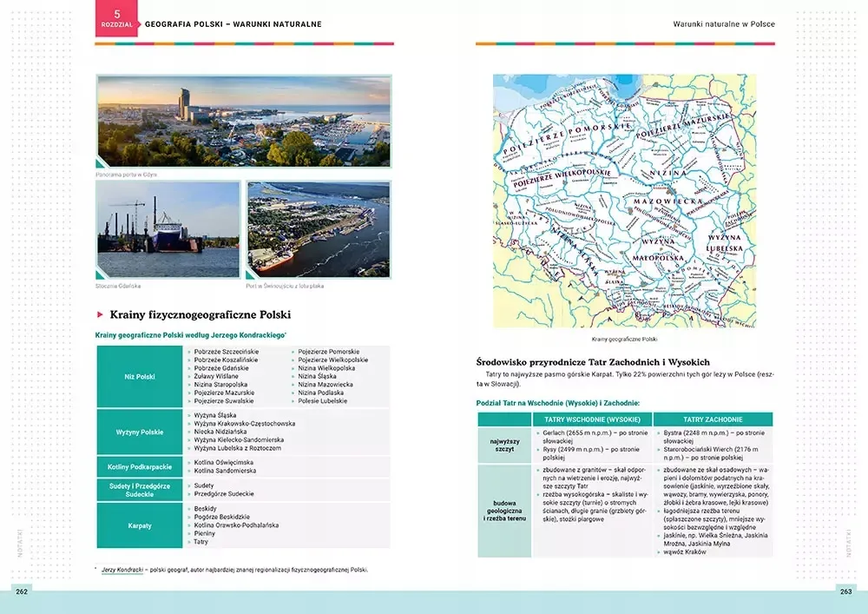Click row label 'najwyższy szczyt'
Viewport: 868px width, 614px height.
click(505, 446)
